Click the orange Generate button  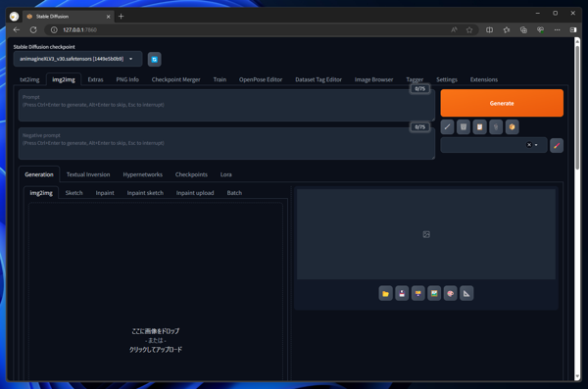(x=502, y=103)
